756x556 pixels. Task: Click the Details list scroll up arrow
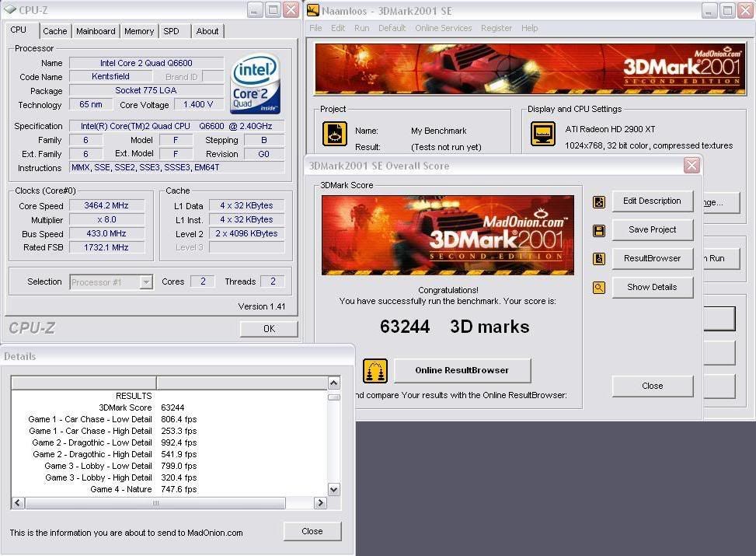point(333,383)
